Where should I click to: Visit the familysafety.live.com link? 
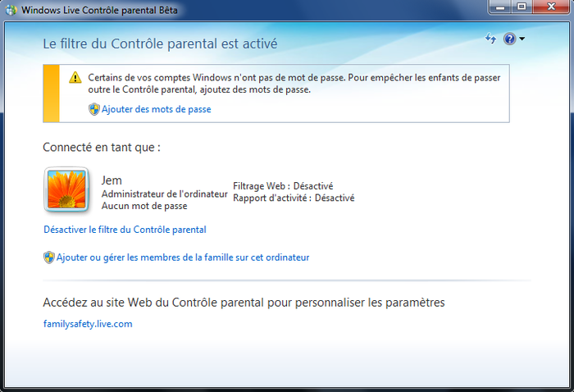pos(88,324)
